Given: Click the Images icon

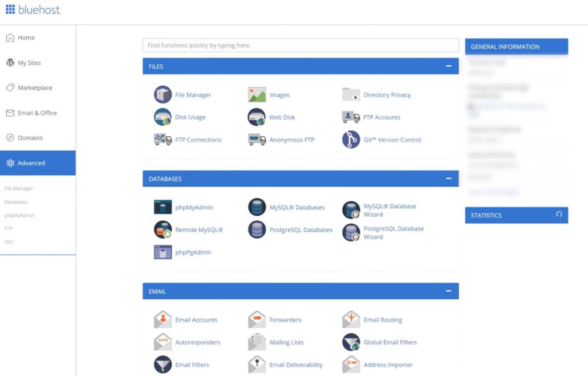Looking at the screenshot, I should point(257,95).
